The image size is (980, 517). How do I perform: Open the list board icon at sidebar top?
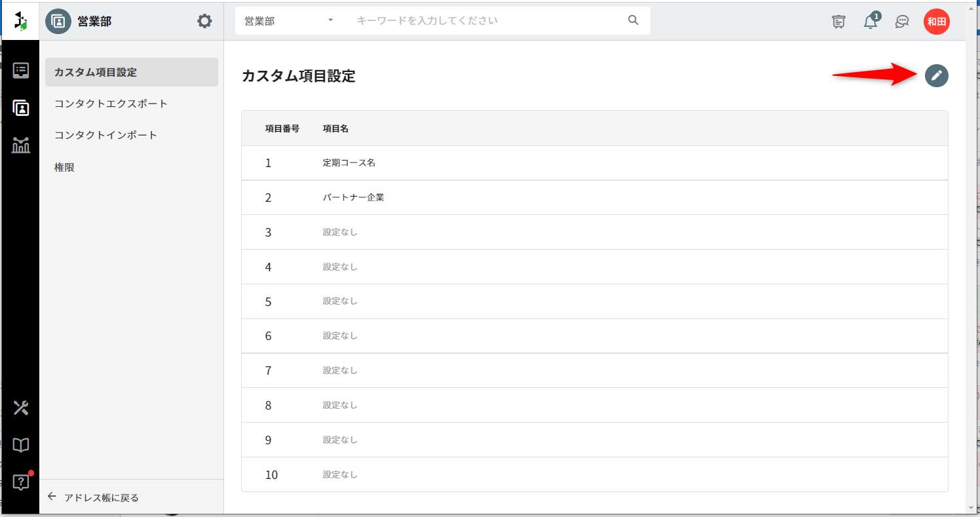click(21, 70)
